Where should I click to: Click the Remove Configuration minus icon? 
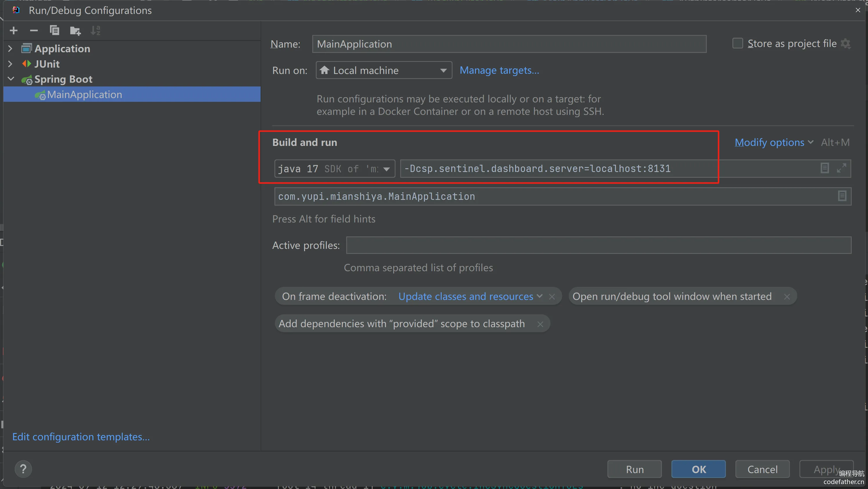tap(34, 31)
